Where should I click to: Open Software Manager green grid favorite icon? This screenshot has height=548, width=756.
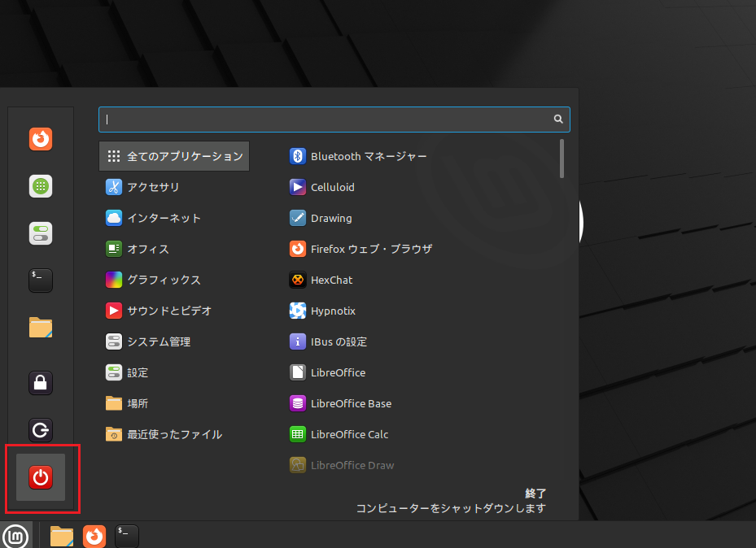pos(41,186)
